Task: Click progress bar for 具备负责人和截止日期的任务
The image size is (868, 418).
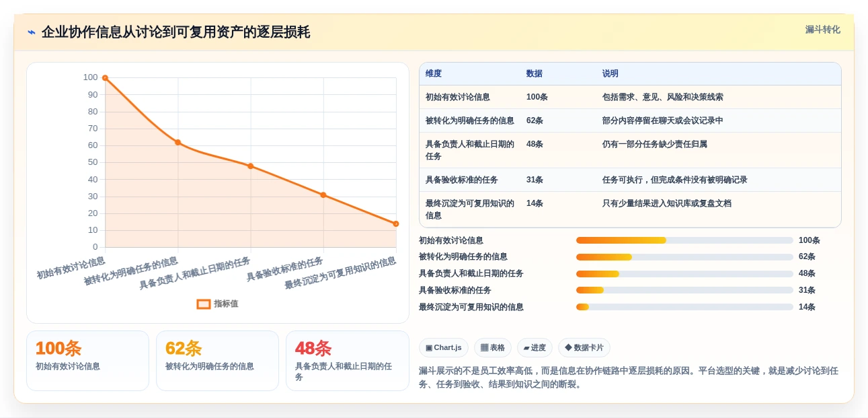Action: (x=684, y=274)
